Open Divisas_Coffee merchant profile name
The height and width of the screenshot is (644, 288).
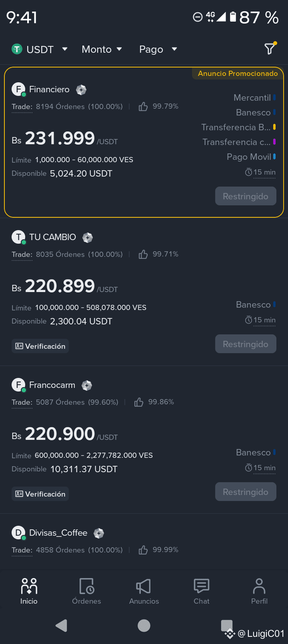58,533
